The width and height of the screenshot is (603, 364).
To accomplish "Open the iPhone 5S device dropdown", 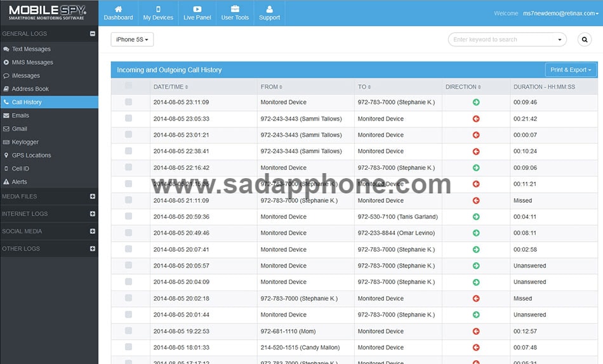I will (132, 39).
